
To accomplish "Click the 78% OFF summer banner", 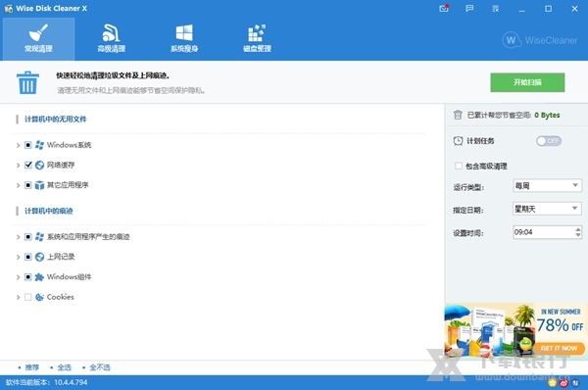I will (516, 330).
